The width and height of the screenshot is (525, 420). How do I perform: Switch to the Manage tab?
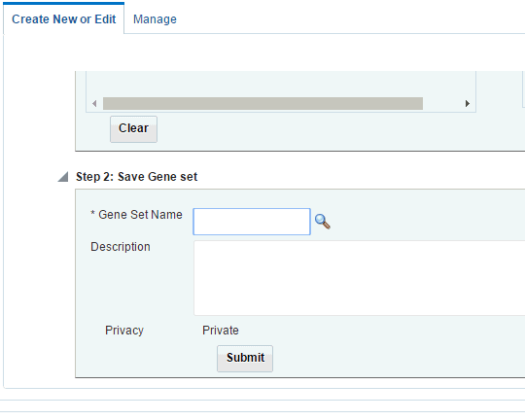click(155, 19)
